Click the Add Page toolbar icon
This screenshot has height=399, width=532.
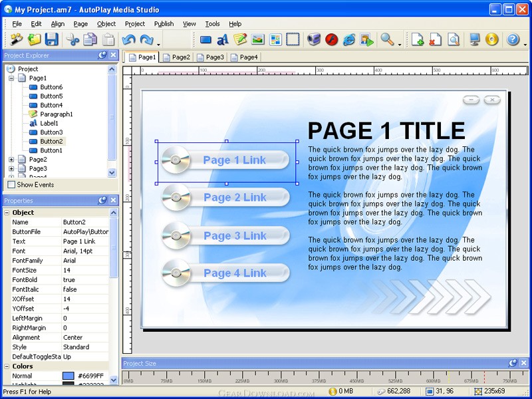pyautogui.click(x=418, y=40)
